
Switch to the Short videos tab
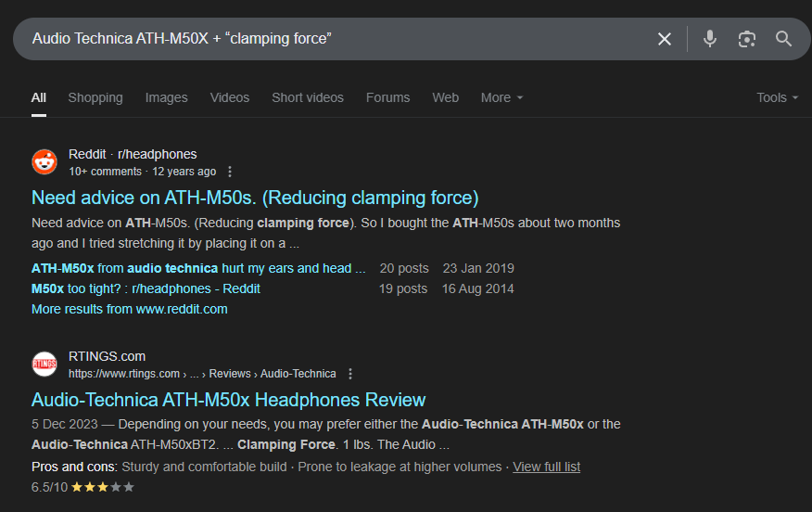click(308, 97)
